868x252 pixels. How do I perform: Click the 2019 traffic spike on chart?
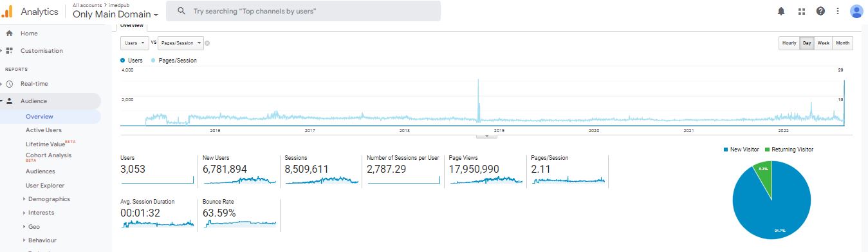(478, 100)
